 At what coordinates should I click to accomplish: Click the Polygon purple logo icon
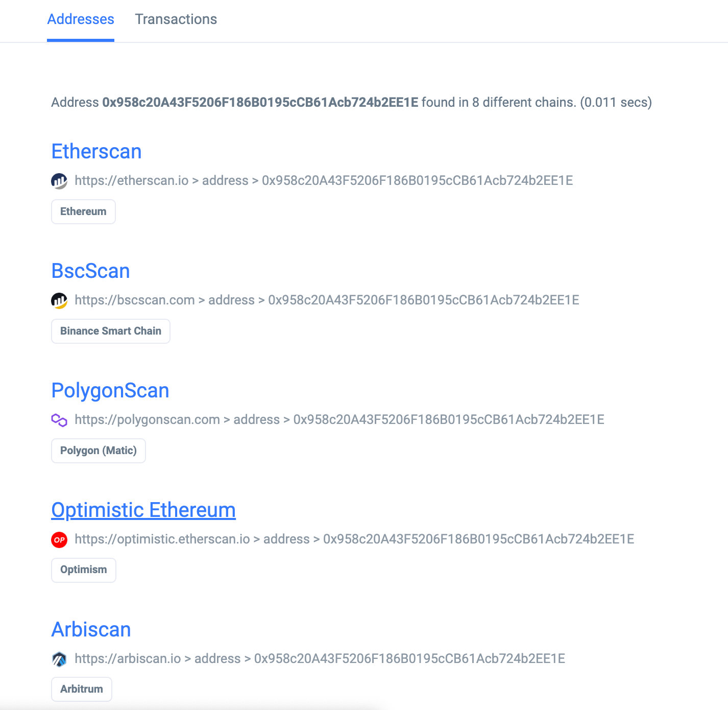coord(59,420)
